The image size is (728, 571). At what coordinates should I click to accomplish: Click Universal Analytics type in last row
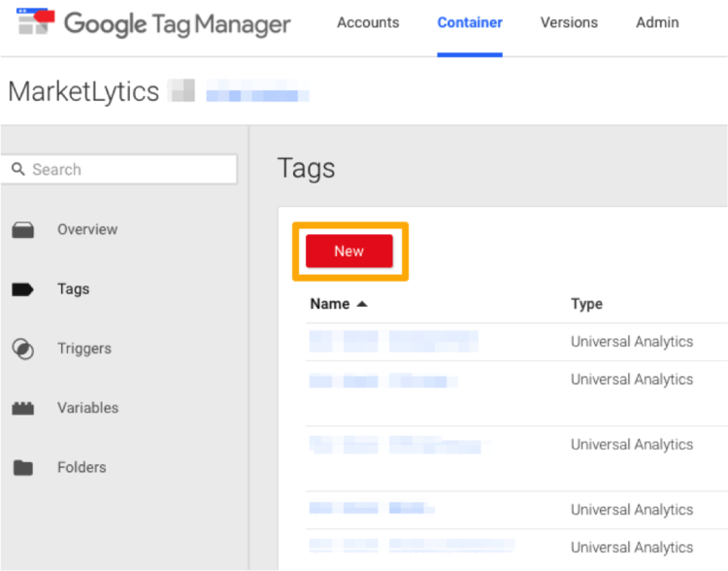tap(632, 547)
